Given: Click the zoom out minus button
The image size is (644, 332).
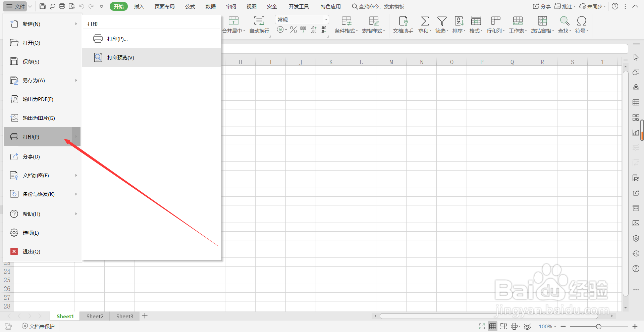Looking at the screenshot, I should coord(563,326).
